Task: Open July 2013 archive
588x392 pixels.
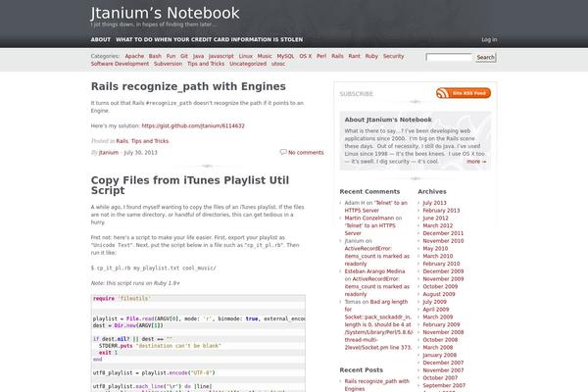Action: [x=434, y=203]
